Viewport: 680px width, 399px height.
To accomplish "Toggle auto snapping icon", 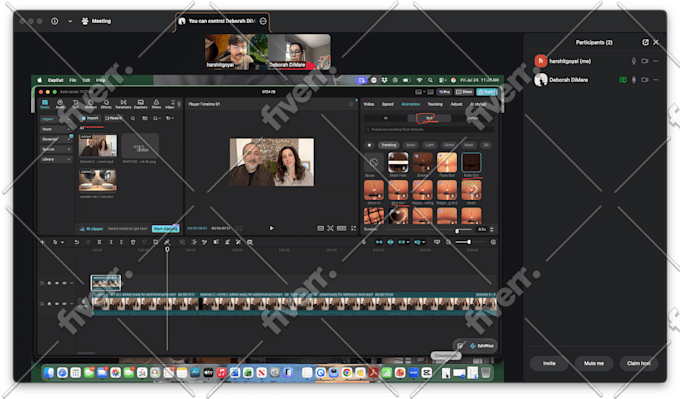I will (x=390, y=242).
